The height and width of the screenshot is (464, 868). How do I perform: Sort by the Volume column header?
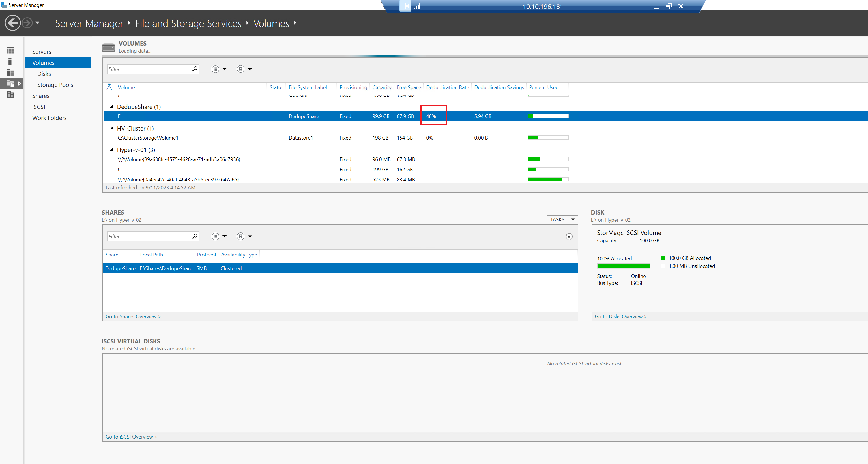click(126, 87)
